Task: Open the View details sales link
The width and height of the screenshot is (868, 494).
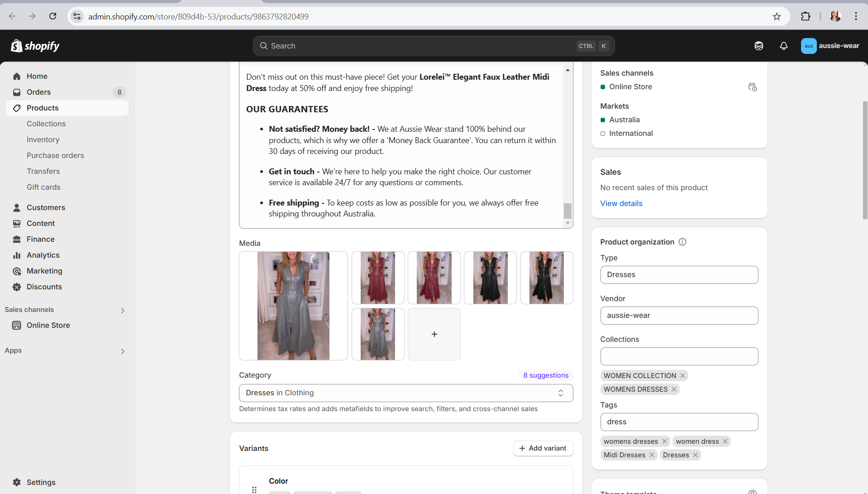Action: [x=621, y=203]
